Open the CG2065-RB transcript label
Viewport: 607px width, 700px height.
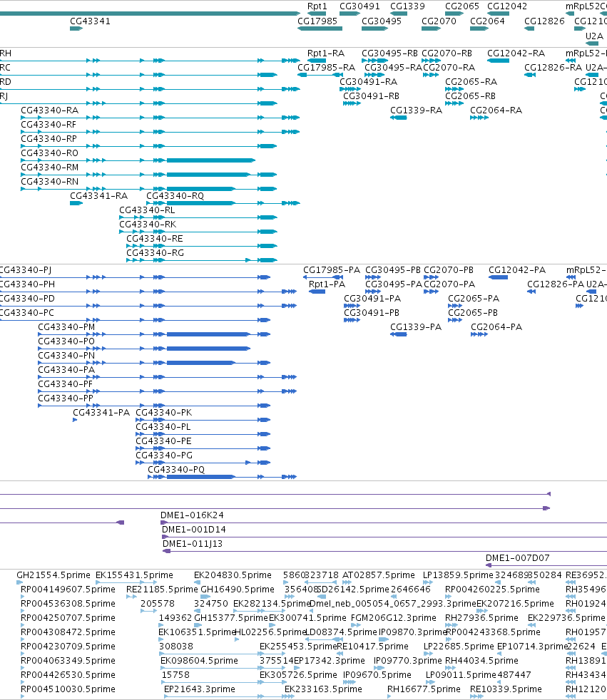click(470, 96)
